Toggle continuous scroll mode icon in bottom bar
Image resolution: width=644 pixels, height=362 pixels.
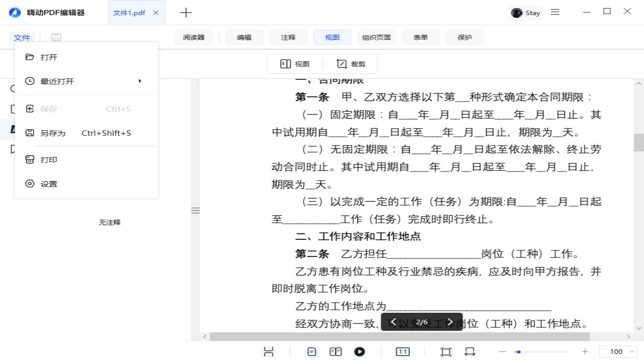point(269,351)
